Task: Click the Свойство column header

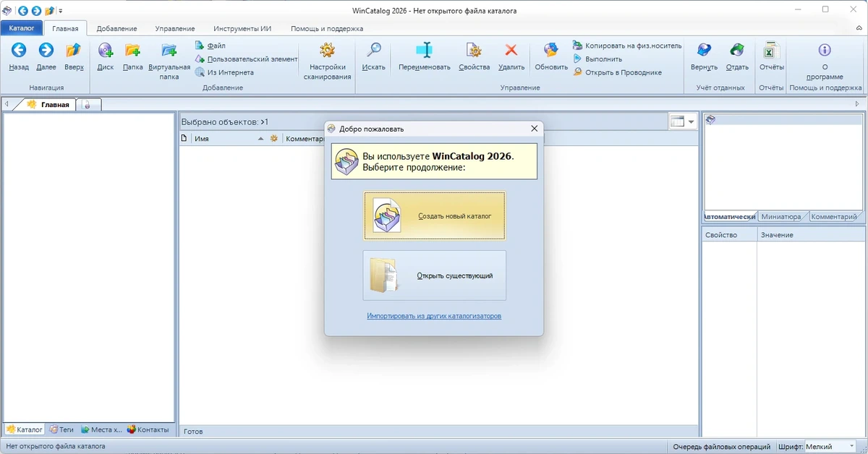Action: (x=729, y=235)
